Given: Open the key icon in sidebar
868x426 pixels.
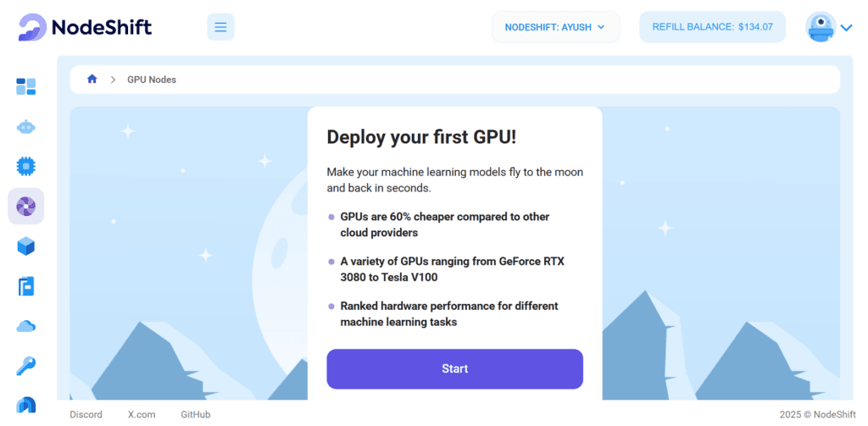Looking at the screenshot, I should pyautogui.click(x=25, y=367).
